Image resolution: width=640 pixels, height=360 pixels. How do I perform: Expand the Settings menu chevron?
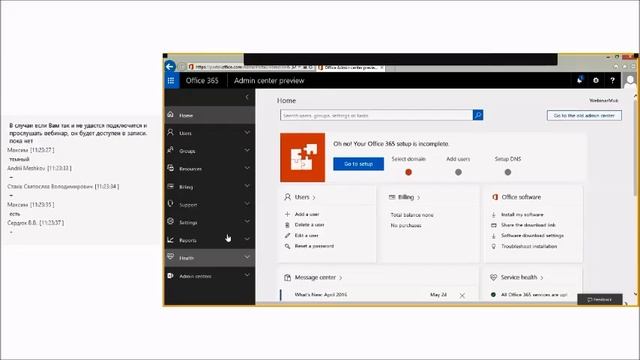tap(247, 221)
